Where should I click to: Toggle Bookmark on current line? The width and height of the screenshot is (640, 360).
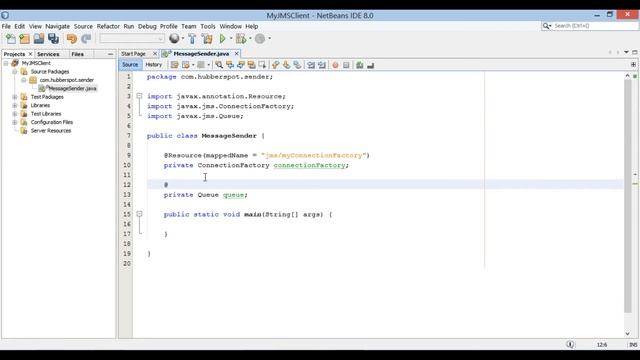[297, 65]
